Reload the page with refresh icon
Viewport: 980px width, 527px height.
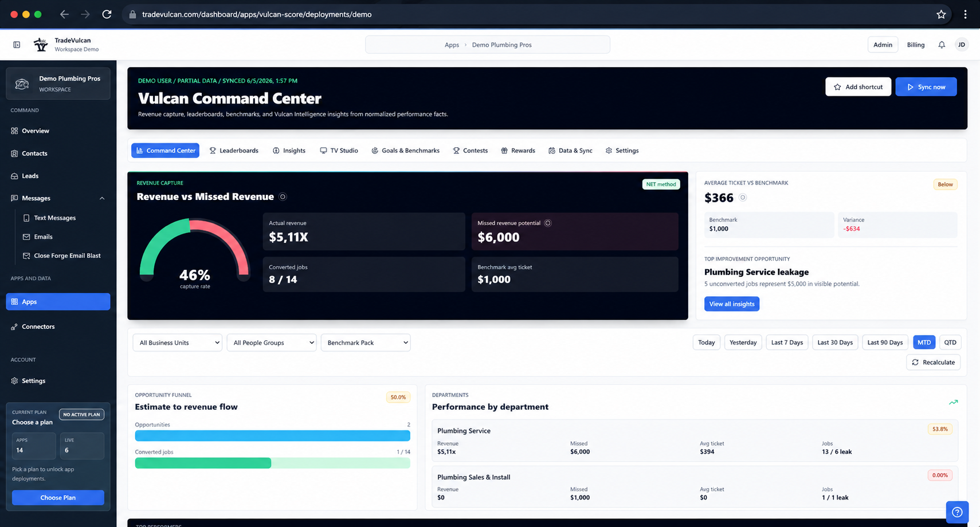107,14
